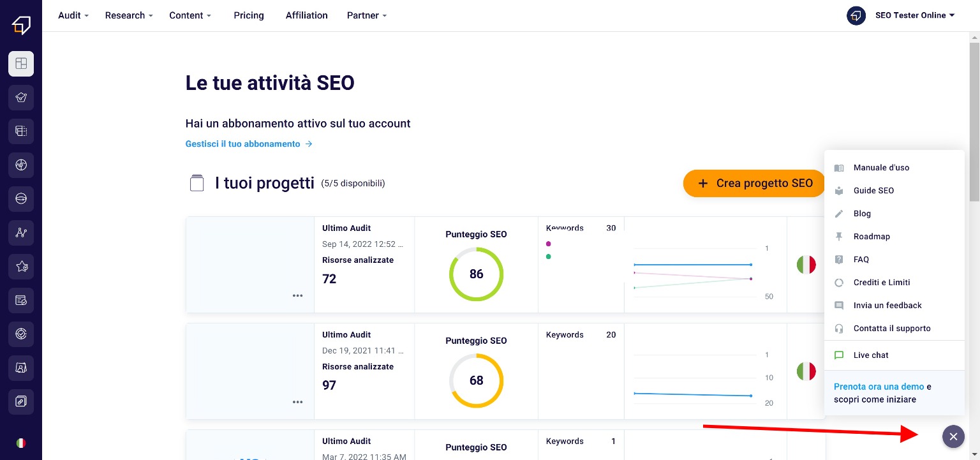Click the graph-line icon in left sidebar

[x=21, y=233]
